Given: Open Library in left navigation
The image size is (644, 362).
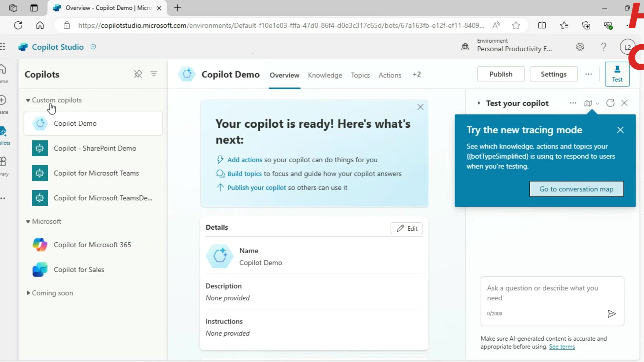Looking at the screenshot, I should tap(3, 166).
